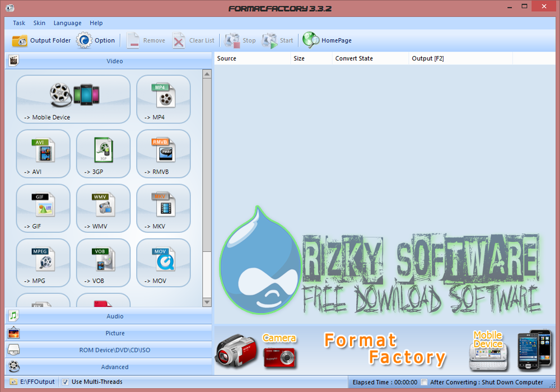This screenshot has width=560, height=392.
Task: Open the Option settings gear
Action: [x=95, y=40]
